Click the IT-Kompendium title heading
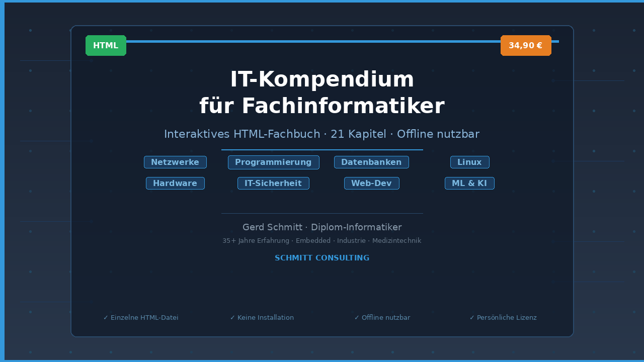The image size is (644, 362). coord(322,93)
